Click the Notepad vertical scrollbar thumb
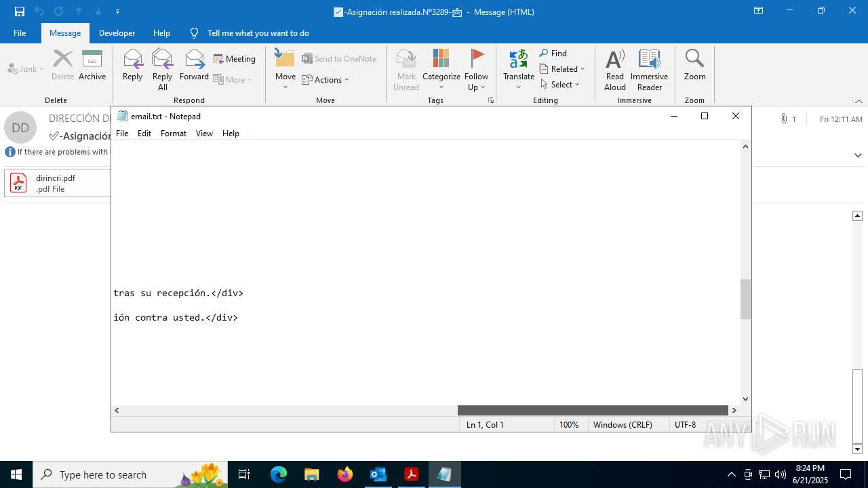The image size is (868, 488). coord(745,299)
